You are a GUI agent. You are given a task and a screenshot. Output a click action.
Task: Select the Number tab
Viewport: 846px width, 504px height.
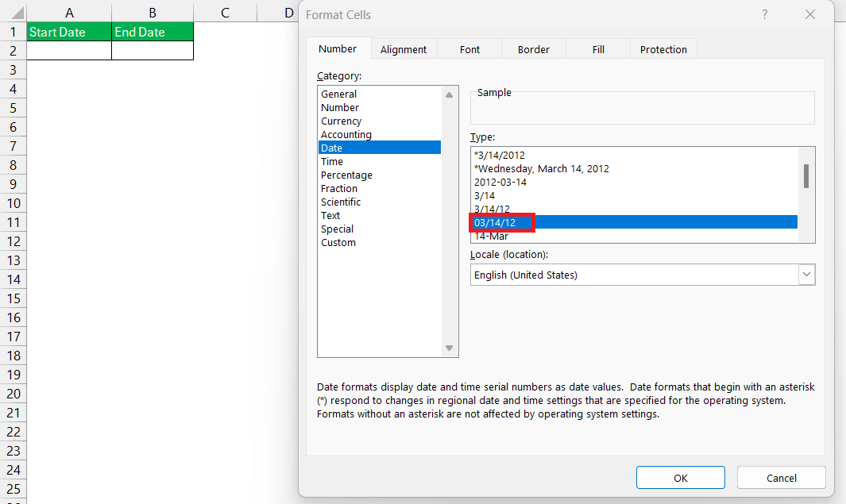(x=338, y=48)
